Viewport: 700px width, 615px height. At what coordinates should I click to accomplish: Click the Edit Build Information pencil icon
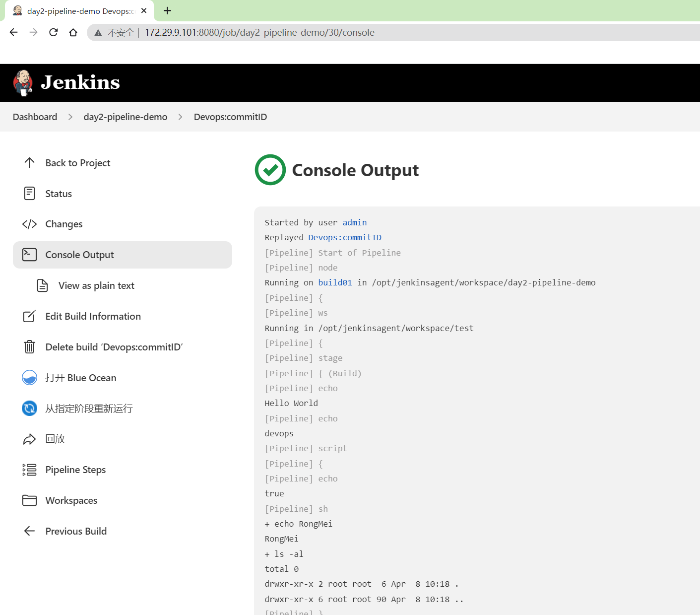[29, 316]
